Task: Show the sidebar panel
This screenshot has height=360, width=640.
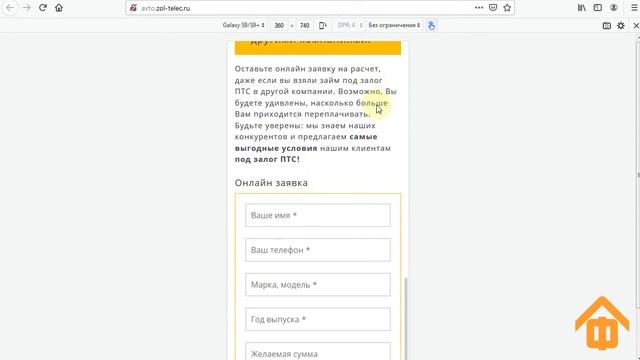Action: (598, 8)
